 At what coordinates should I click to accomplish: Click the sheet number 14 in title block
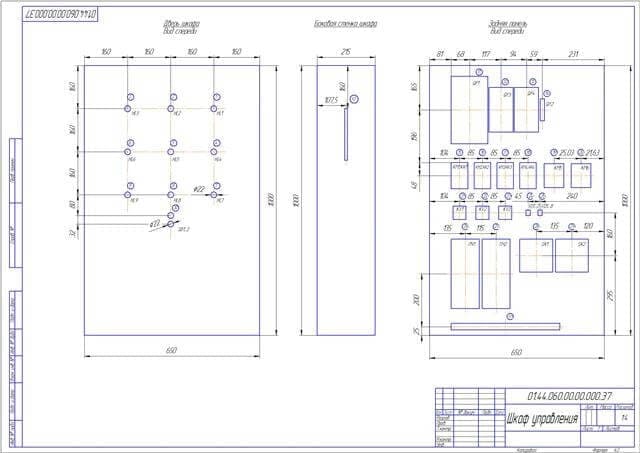point(624,418)
